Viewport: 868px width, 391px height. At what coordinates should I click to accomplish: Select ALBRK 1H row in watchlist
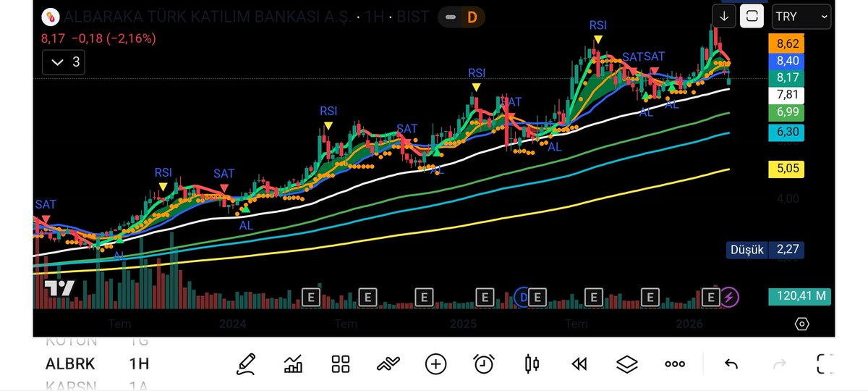click(x=98, y=363)
